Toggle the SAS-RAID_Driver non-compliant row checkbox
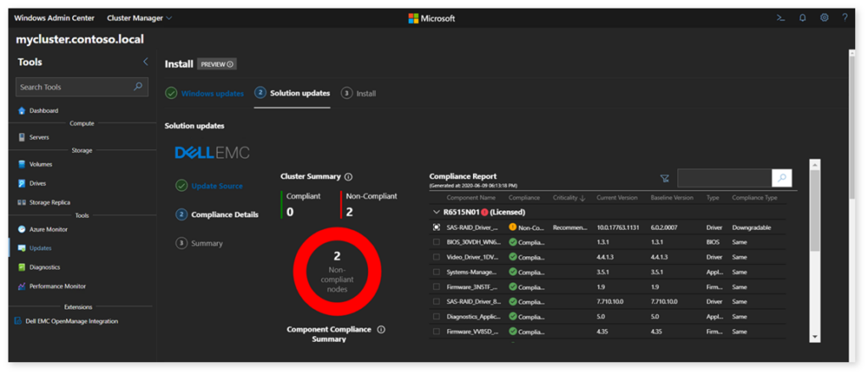This screenshot has width=868, height=375. pyautogui.click(x=437, y=227)
